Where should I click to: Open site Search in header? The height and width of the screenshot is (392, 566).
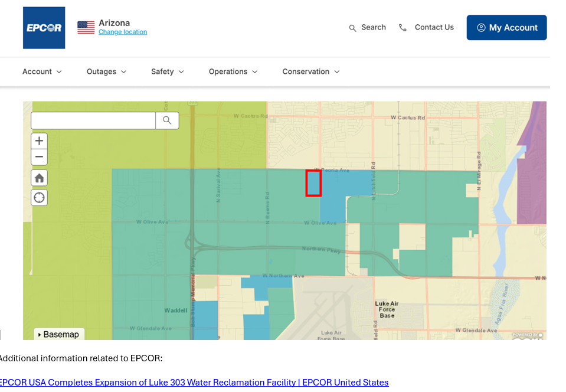pyautogui.click(x=367, y=28)
